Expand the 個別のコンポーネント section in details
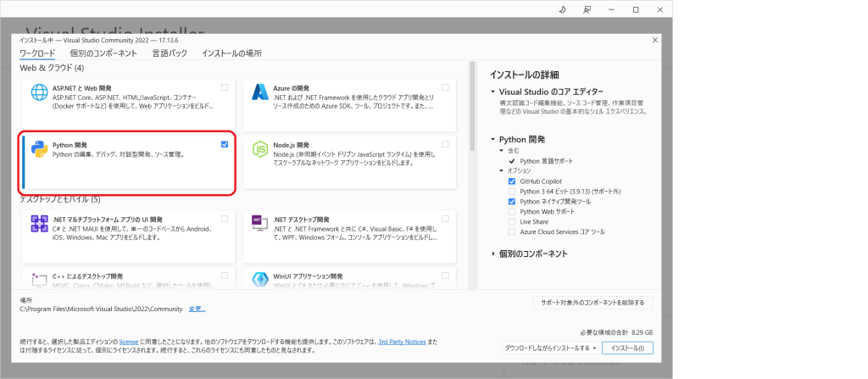 (494, 254)
